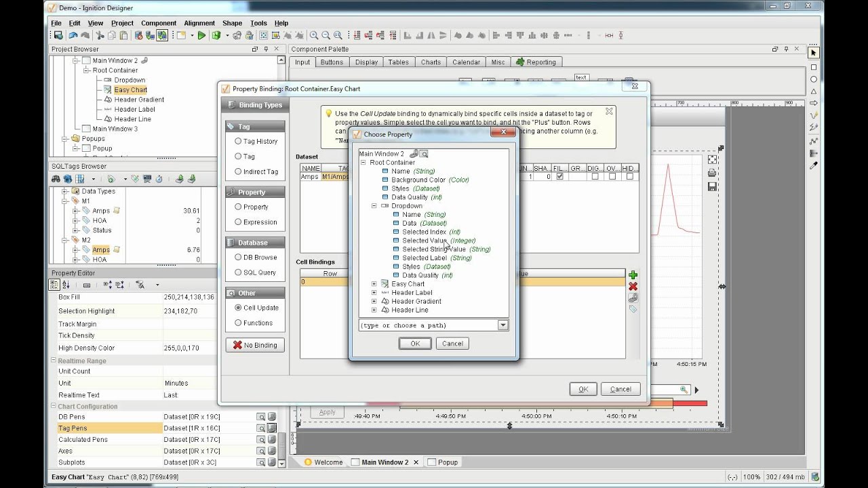Click Cancel in Choose Property dialog
Screen dimensions: 868x488
(x=452, y=344)
